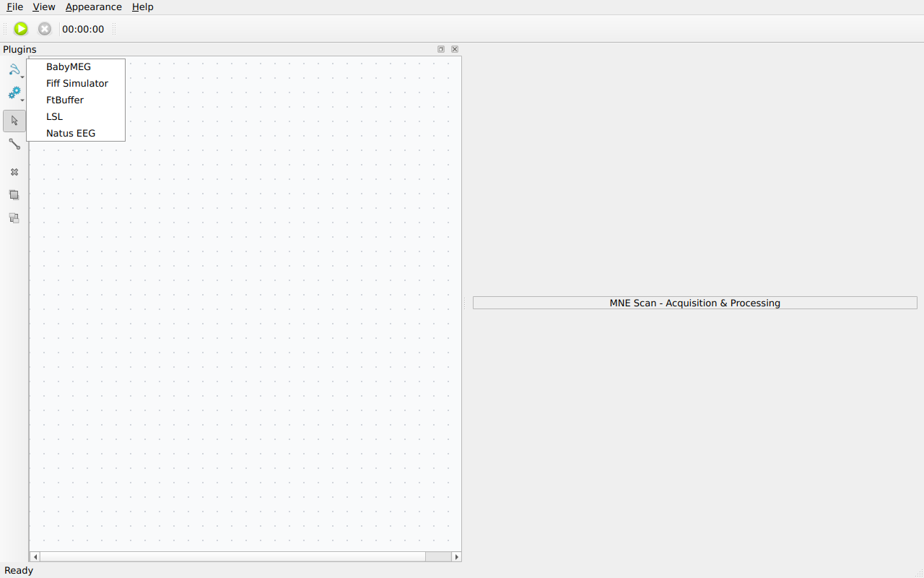
Task: Select the pointer tool
Action: (x=14, y=121)
